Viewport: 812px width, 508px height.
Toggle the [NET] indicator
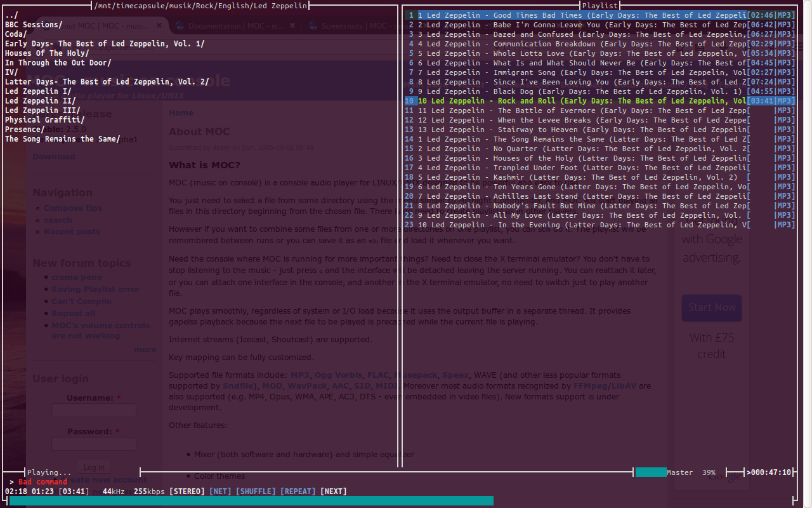pos(220,491)
